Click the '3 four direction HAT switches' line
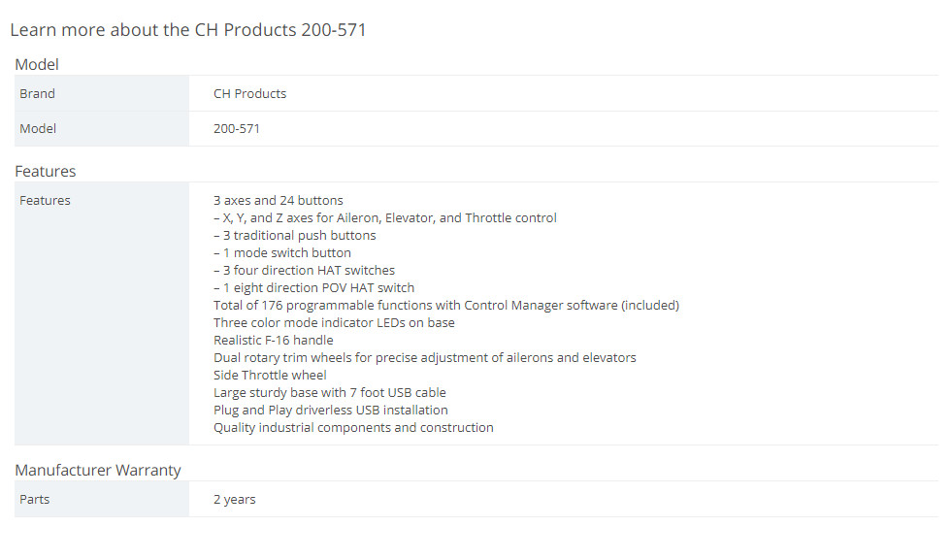The height and width of the screenshot is (560, 952). (x=304, y=270)
